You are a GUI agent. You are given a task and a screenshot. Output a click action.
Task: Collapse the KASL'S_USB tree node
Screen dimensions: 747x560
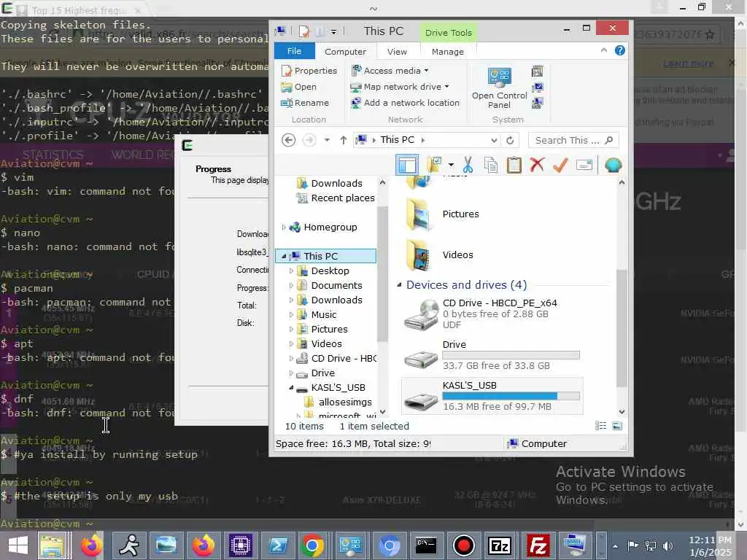point(291,388)
